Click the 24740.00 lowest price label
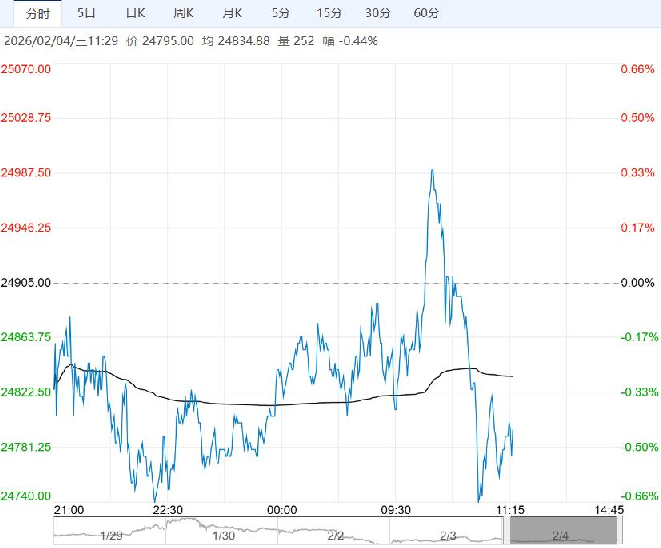The height and width of the screenshot is (548, 661). coord(26,496)
